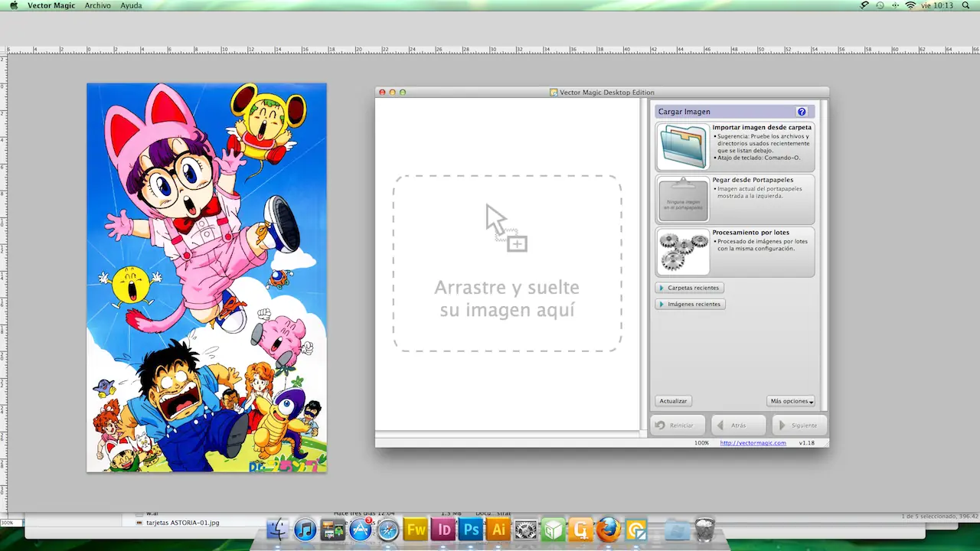Open Adobe InDesign from the Dock
This screenshot has width=980, height=551.
[x=443, y=529]
